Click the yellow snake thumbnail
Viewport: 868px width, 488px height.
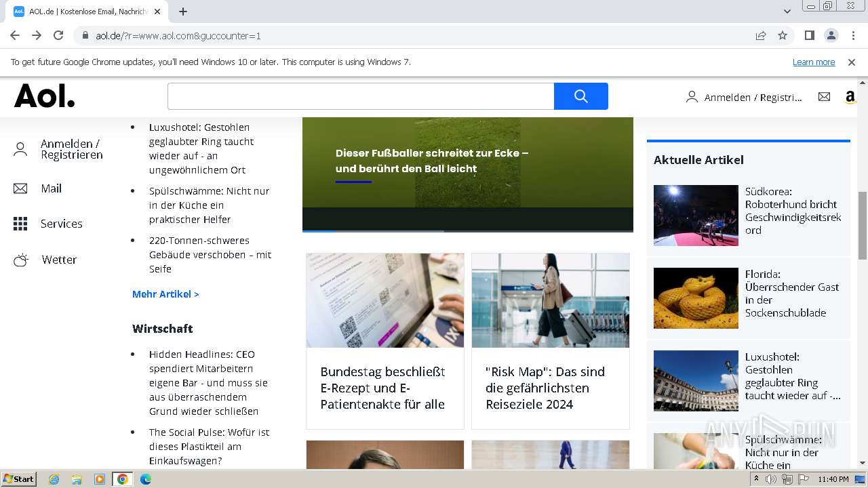696,298
